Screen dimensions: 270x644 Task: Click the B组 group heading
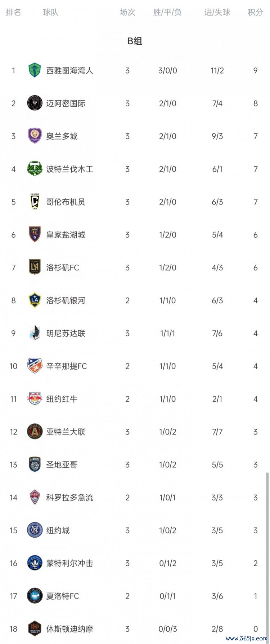click(x=135, y=41)
